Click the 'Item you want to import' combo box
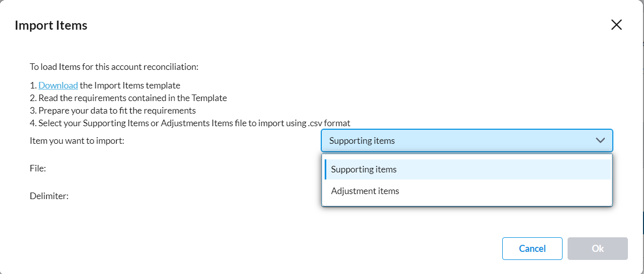Viewport: 644px width, 274px height. (467, 141)
